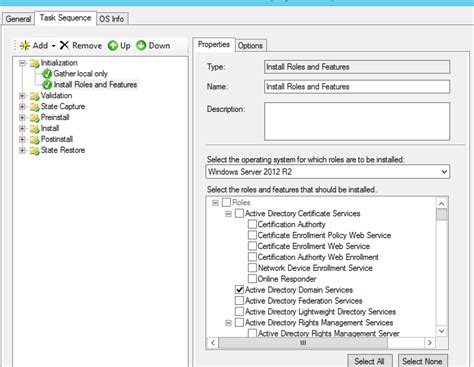Click the Name input field
This screenshot has width=474, height=367.
pos(357,87)
